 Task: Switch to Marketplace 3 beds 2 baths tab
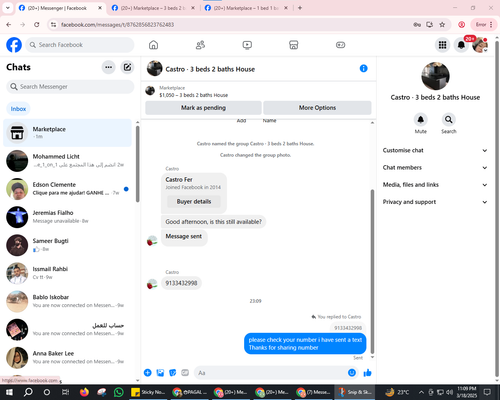pyautogui.click(x=153, y=8)
